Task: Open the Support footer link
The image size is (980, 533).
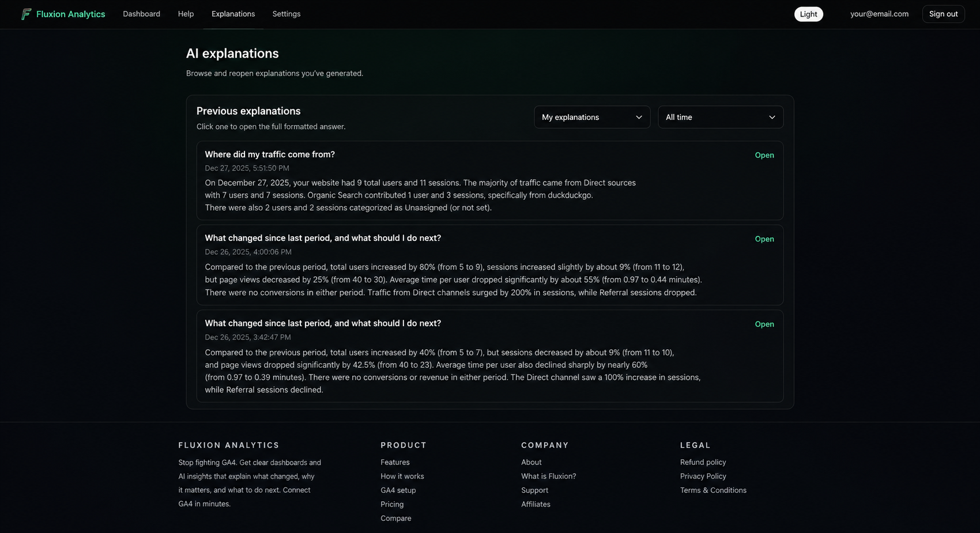Action: (534, 490)
